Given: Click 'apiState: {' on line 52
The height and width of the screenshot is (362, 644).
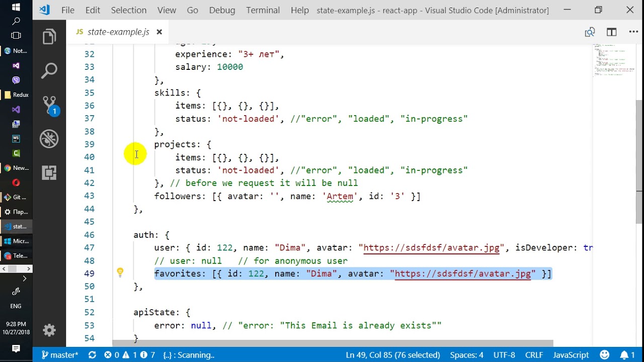Looking at the screenshot, I should (162, 312).
